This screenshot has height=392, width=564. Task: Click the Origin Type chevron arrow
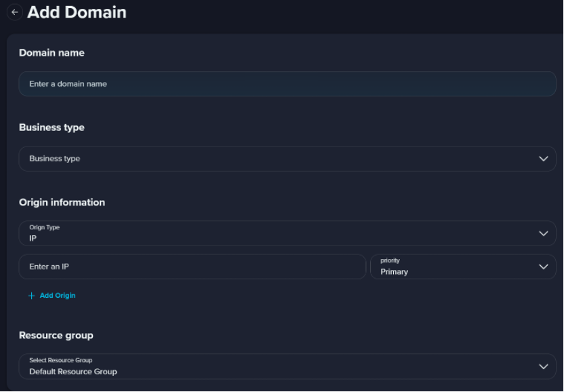point(544,233)
